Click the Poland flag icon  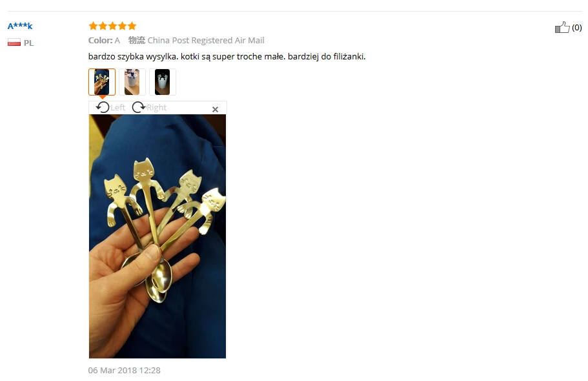pyautogui.click(x=14, y=43)
